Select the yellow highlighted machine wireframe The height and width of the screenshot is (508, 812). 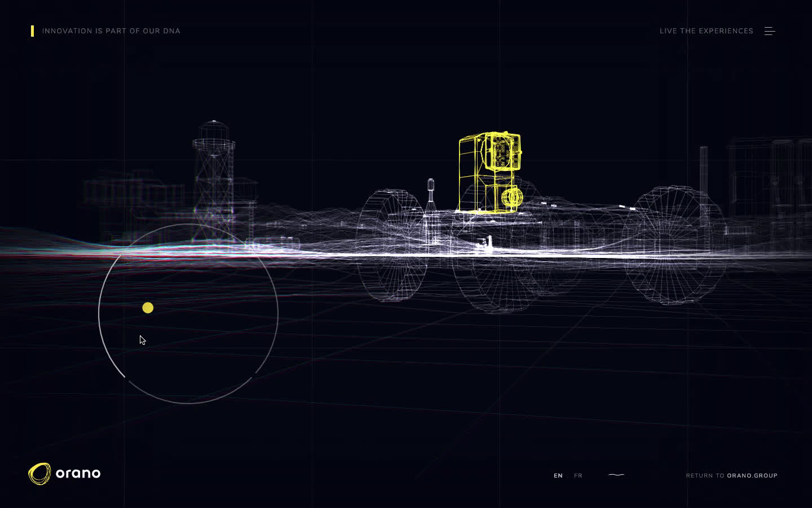(488, 173)
